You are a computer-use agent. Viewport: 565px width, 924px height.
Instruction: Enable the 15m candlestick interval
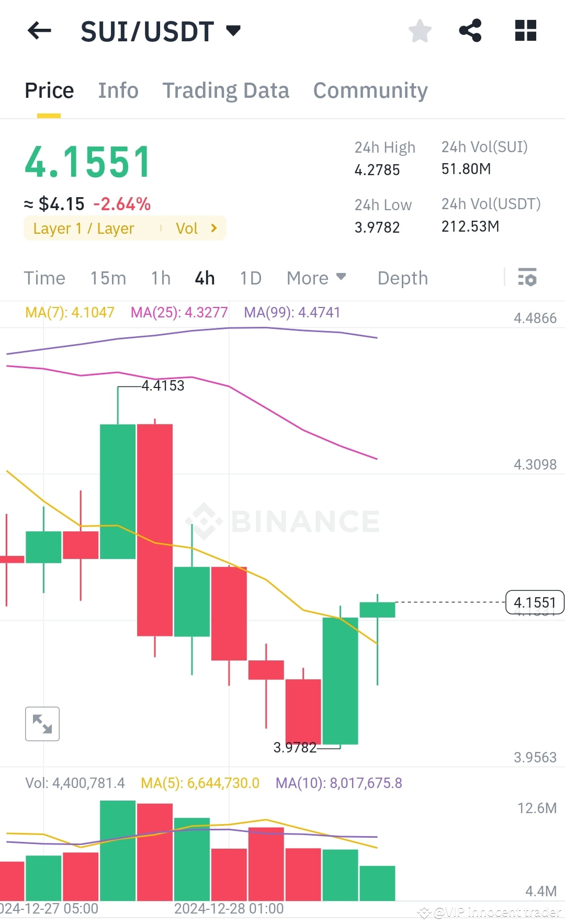[108, 278]
